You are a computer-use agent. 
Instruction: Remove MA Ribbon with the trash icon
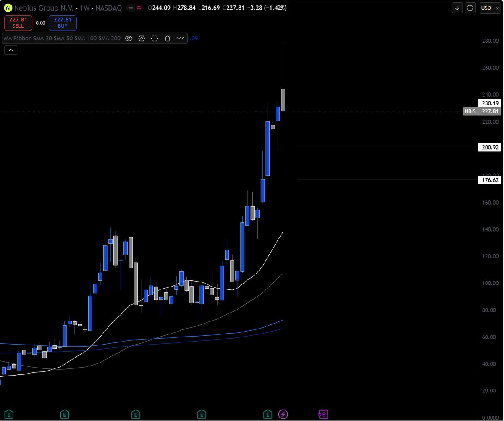tap(167, 38)
